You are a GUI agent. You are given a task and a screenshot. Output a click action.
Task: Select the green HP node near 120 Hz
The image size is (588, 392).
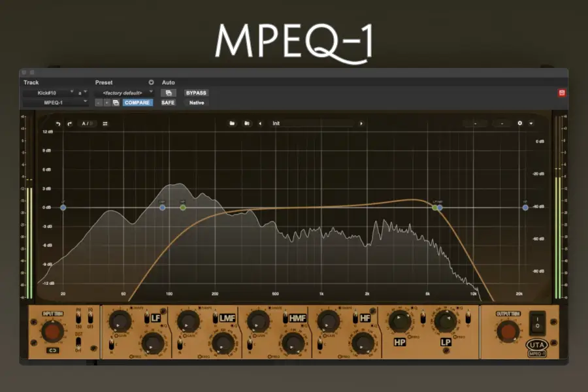pos(183,208)
